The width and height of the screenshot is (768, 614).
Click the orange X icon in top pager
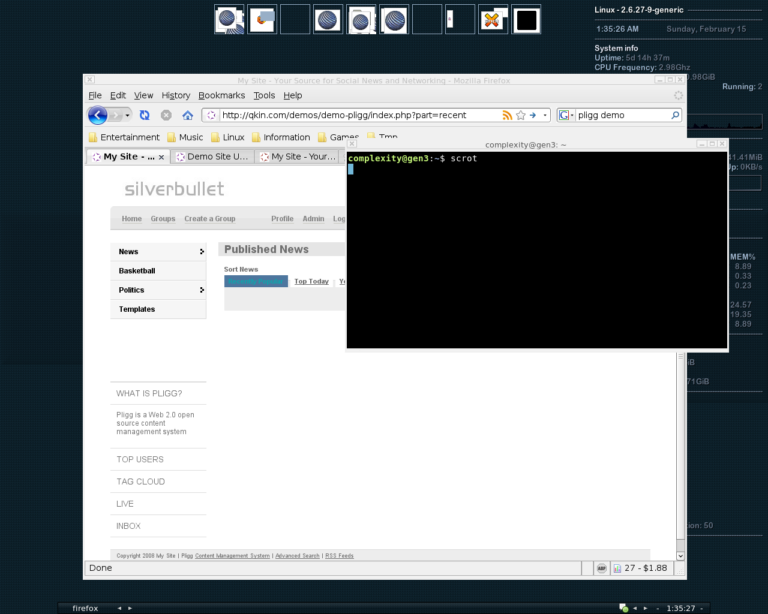(491, 19)
